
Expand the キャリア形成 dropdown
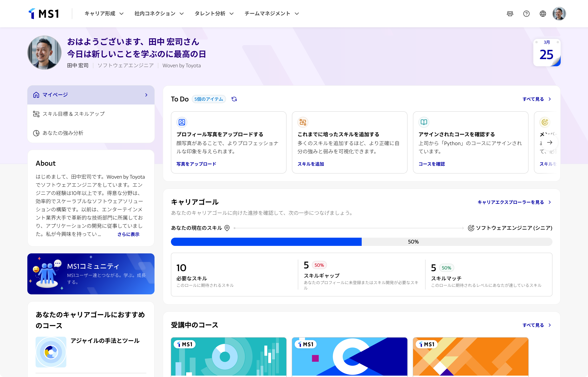pyautogui.click(x=104, y=14)
